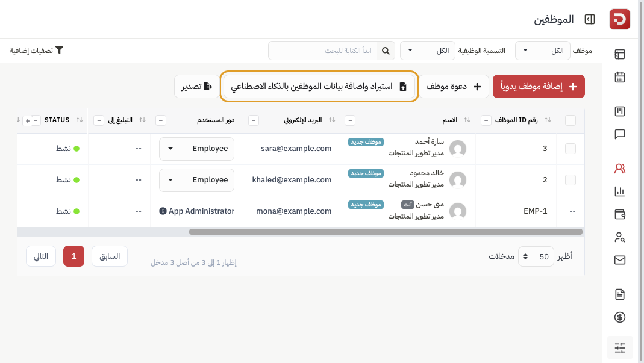Open the employee (موظف) filter dropdown

point(543,51)
